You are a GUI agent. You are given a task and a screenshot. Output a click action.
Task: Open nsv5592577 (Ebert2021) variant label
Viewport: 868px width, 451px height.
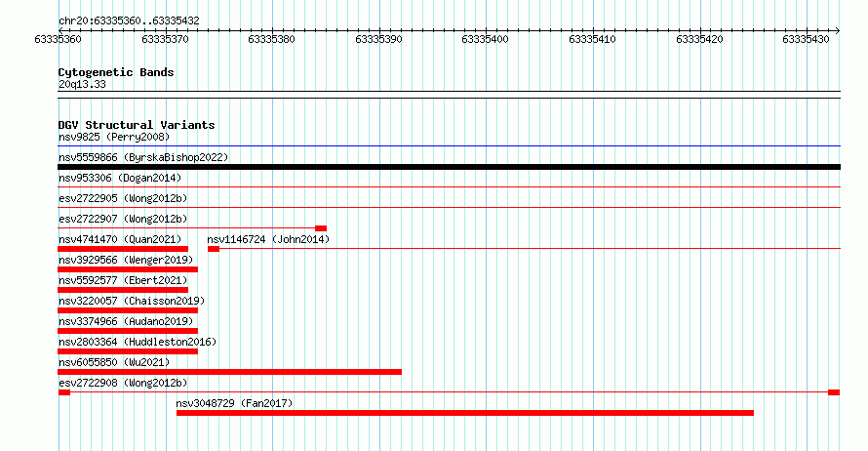(123, 280)
